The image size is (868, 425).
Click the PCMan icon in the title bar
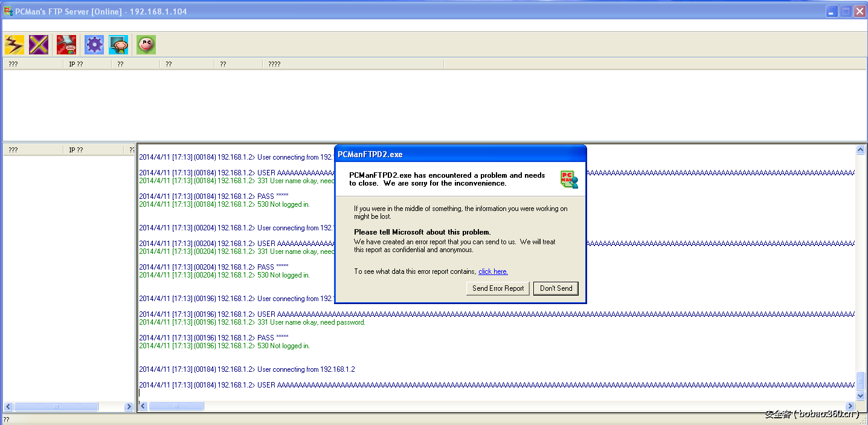tap(7, 10)
